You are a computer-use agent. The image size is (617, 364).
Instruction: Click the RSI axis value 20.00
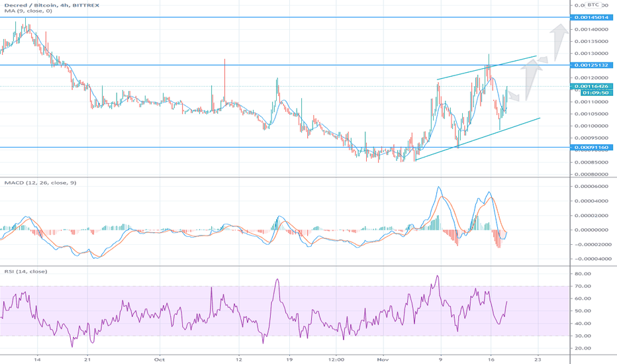pos(583,348)
